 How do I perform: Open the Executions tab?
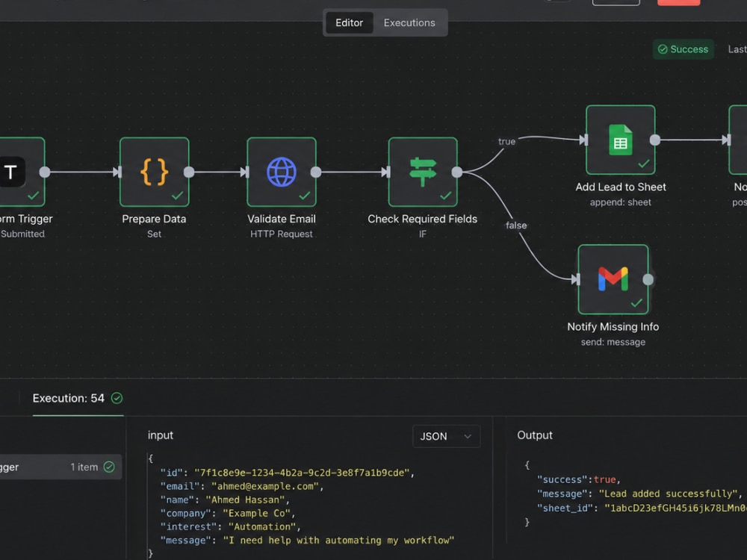coord(409,23)
